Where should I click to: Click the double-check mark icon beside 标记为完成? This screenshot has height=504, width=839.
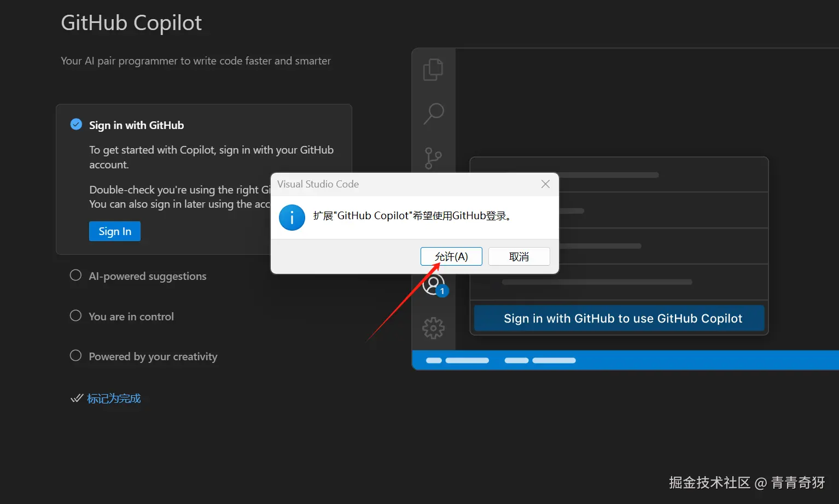[x=77, y=398]
